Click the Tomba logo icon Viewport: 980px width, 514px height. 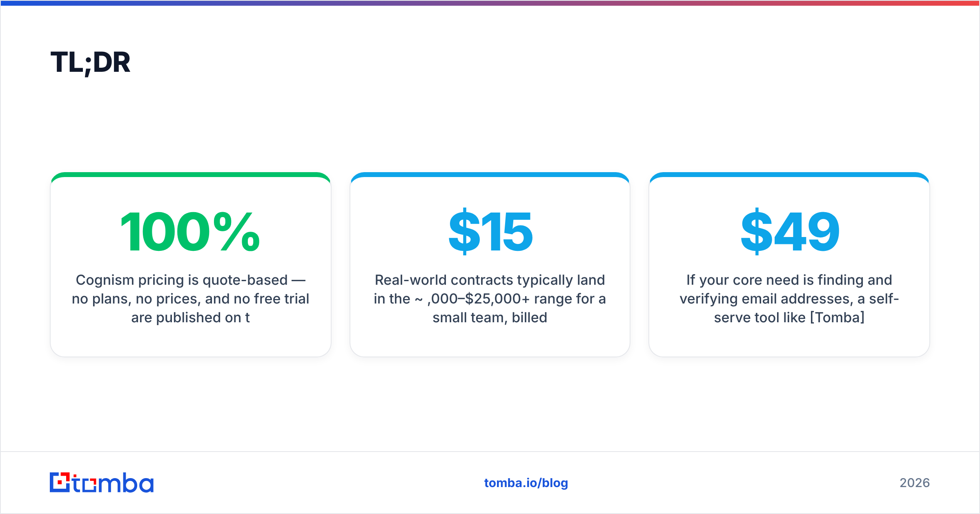pyautogui.click(x=60, y=482)
